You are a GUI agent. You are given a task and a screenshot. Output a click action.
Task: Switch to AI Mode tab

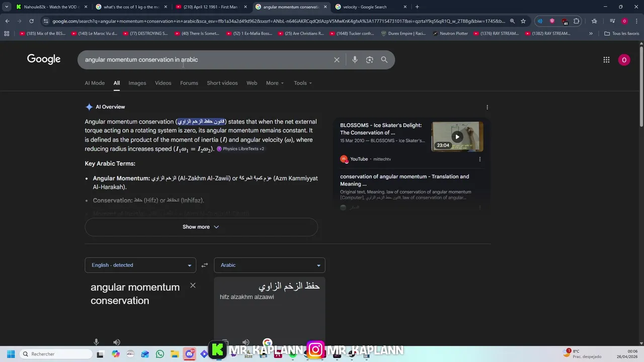[x=95, y=83]
